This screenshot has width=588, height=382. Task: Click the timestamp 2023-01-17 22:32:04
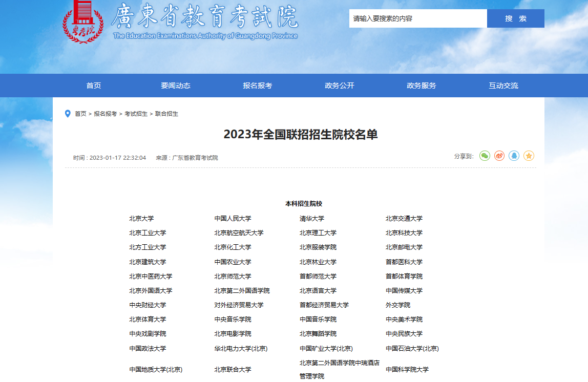pyautogui.click(x=118, y=158)
